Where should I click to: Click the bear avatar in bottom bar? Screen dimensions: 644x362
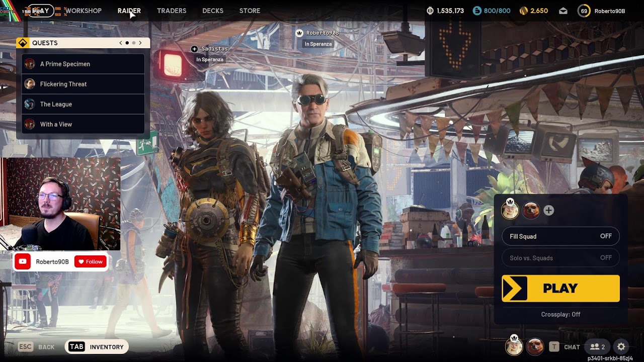(535, 347)
